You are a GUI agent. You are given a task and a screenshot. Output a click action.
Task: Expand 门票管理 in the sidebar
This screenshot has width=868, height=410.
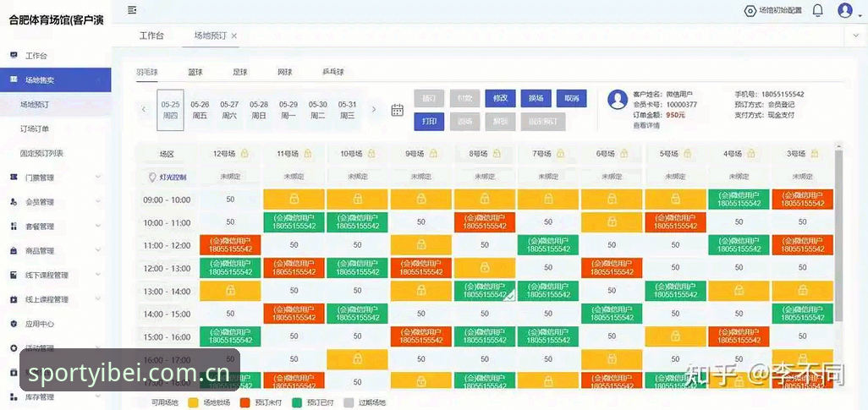click(55, 177)
